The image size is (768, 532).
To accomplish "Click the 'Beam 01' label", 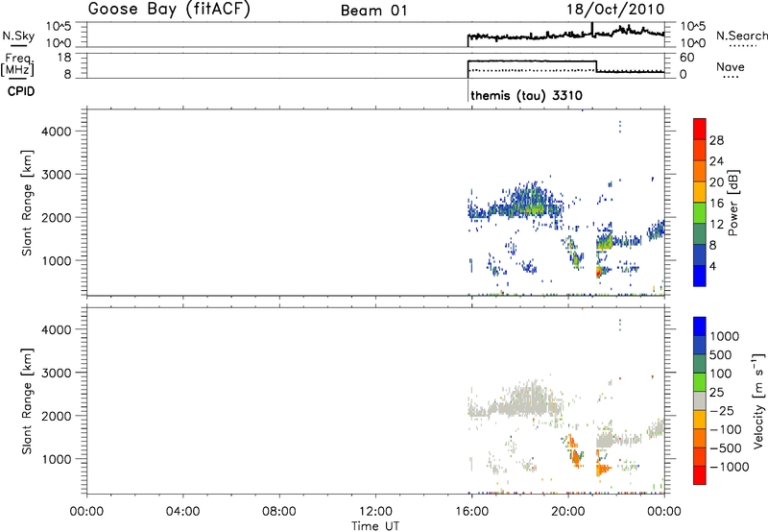I will (x=373, y=11).
